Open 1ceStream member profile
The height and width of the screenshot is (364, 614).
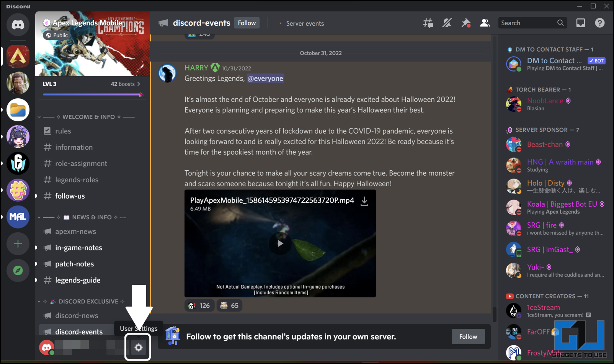coord(555,311)
